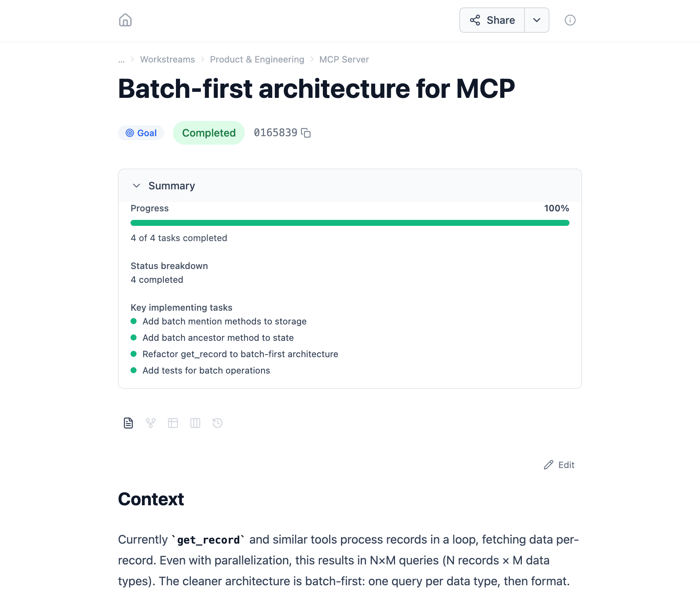Click the completed dot beside batch mention task
The height and width of the screenshot is (602, 700).
134,321
